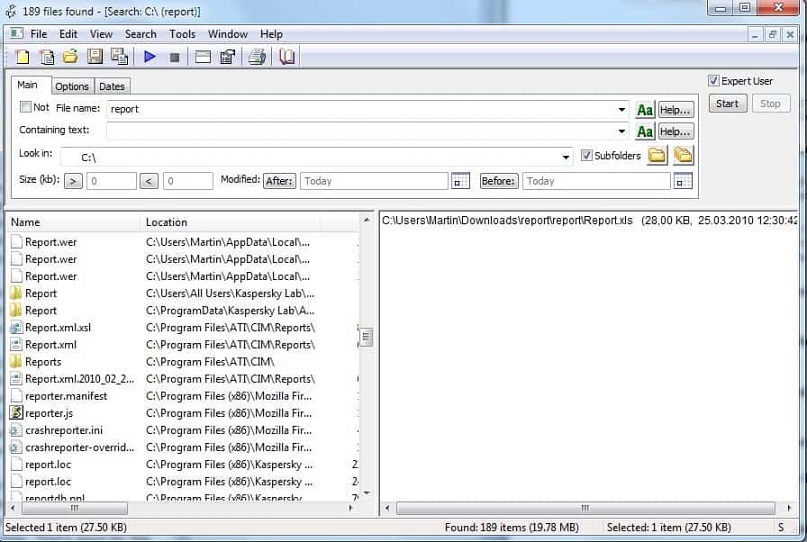
Task: Open the Window menu
Action: click(x=227, y=34)
